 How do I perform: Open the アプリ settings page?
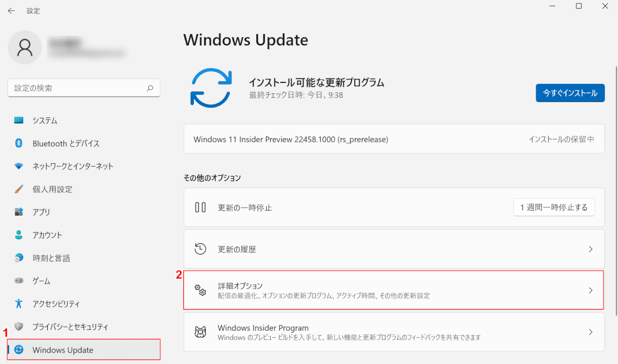click(x=84, y=212)
